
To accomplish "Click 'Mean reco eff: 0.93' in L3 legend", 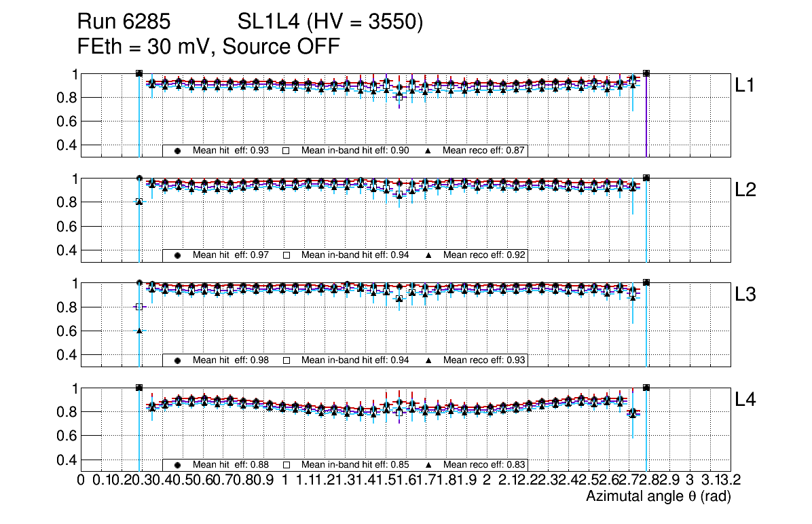I will pyautogui.click(x=484, y=360).
